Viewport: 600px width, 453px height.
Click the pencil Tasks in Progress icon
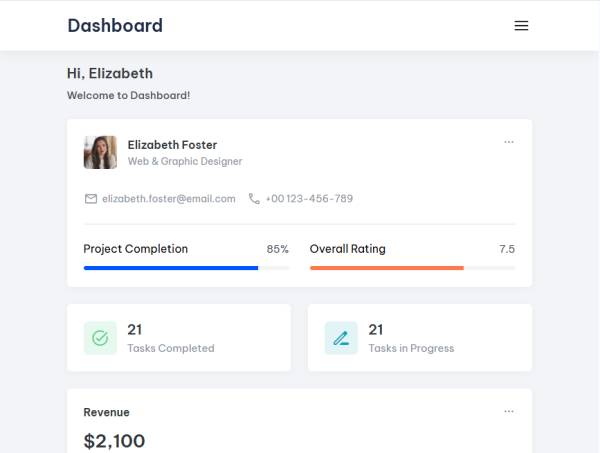pos(341,338)
